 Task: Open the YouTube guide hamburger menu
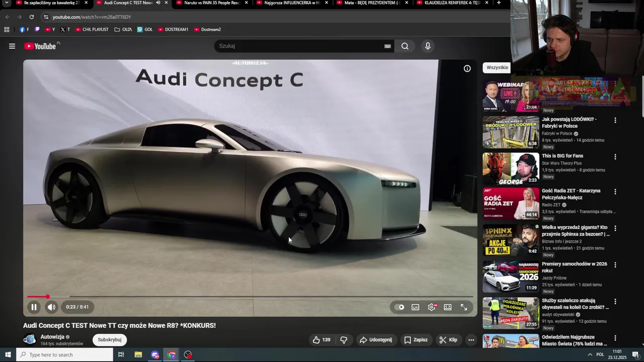[12, 46]
